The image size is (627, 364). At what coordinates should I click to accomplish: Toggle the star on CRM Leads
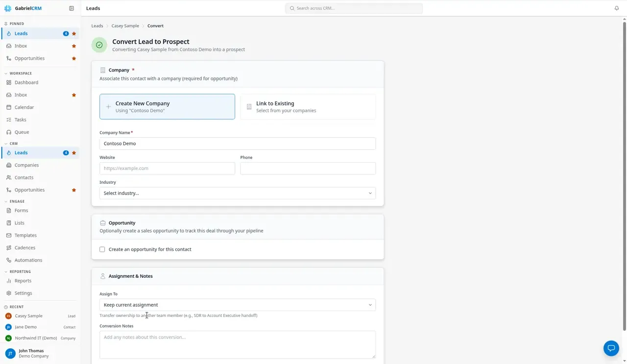pyautogui.click(x=74, y=153)
